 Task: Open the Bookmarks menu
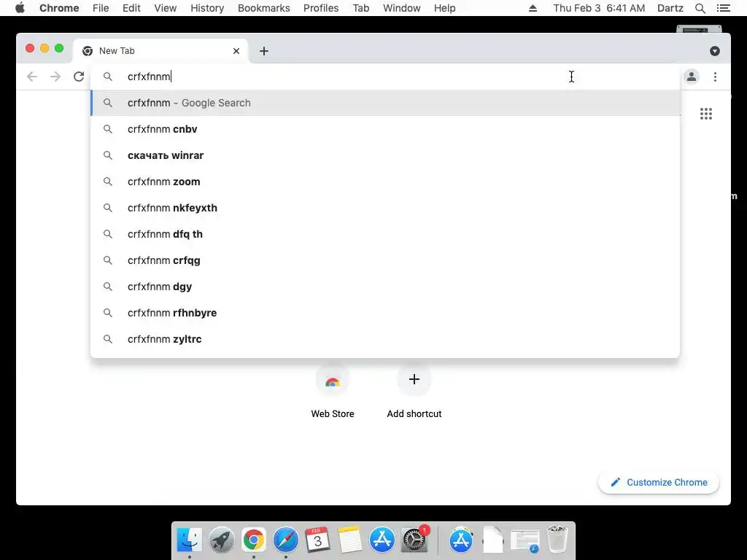click(263, 8)
